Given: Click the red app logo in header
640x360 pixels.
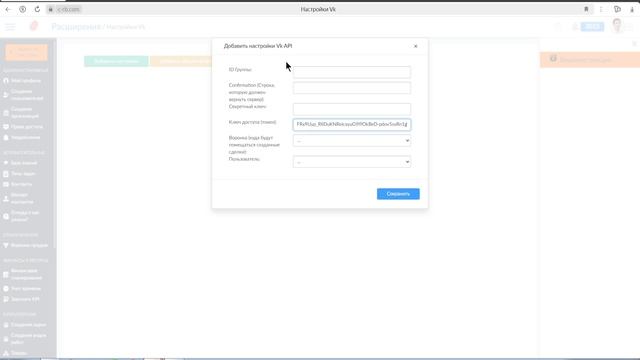Looking at the screenshot, I should pyautogui.click(x=34, y=26).
